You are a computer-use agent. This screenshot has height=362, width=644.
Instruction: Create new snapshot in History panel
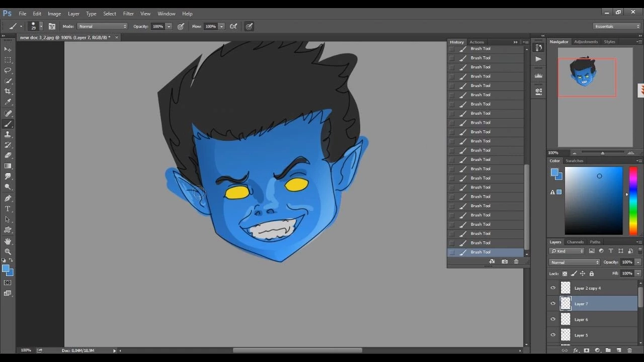coord(505,261)
